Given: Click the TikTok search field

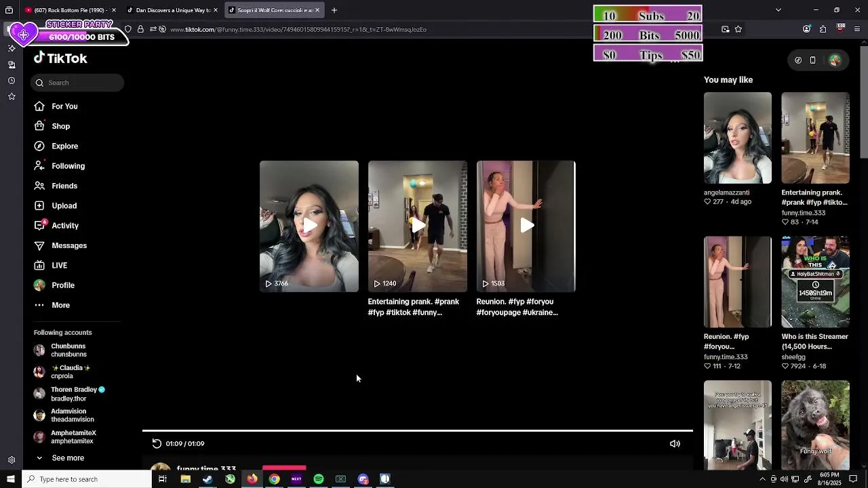Looking at the screenshot, I should [77, 83].
